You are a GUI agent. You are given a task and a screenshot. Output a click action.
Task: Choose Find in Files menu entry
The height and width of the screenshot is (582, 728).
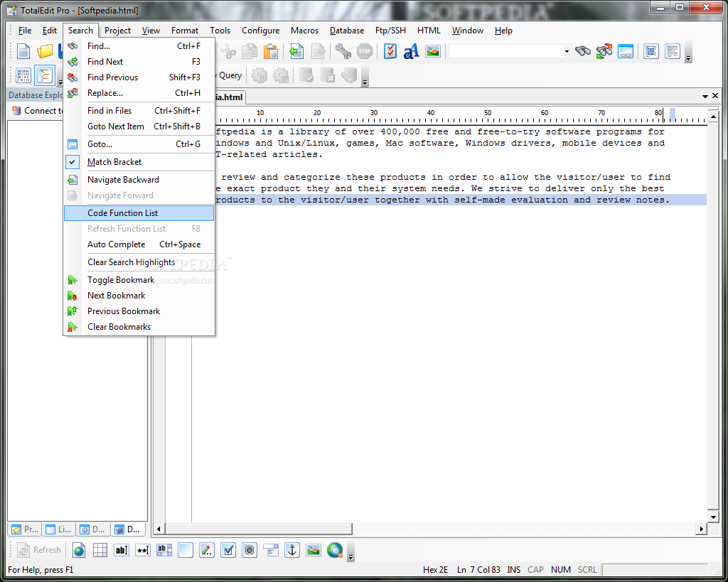click(x=139, y=110)
